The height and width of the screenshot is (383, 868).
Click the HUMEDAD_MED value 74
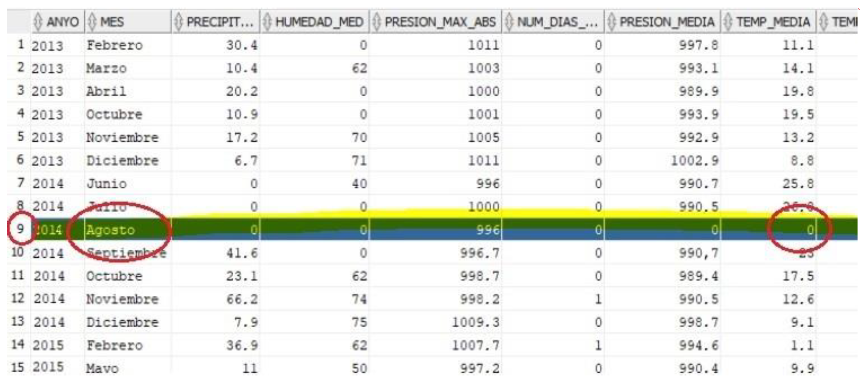[x=360, y=299]
